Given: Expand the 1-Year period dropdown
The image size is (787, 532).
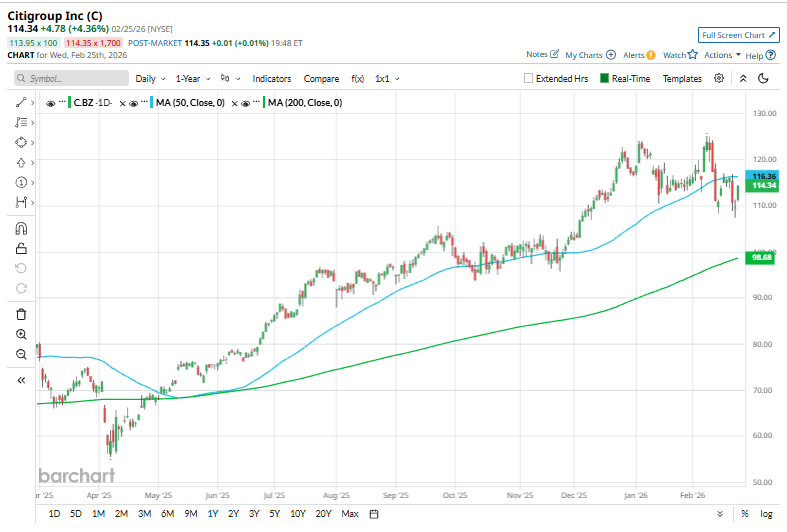Looking at the screenshot, I should coord(190,78).
